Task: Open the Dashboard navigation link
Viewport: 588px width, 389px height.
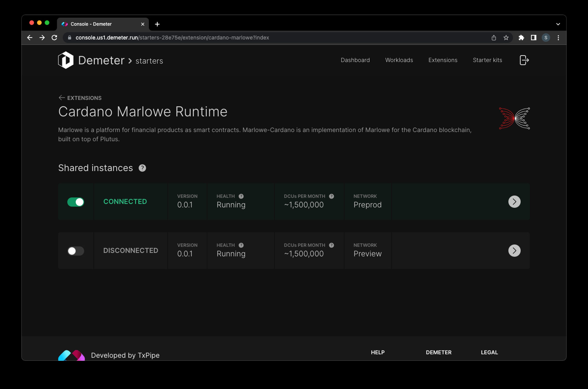Action: [355, 60]
